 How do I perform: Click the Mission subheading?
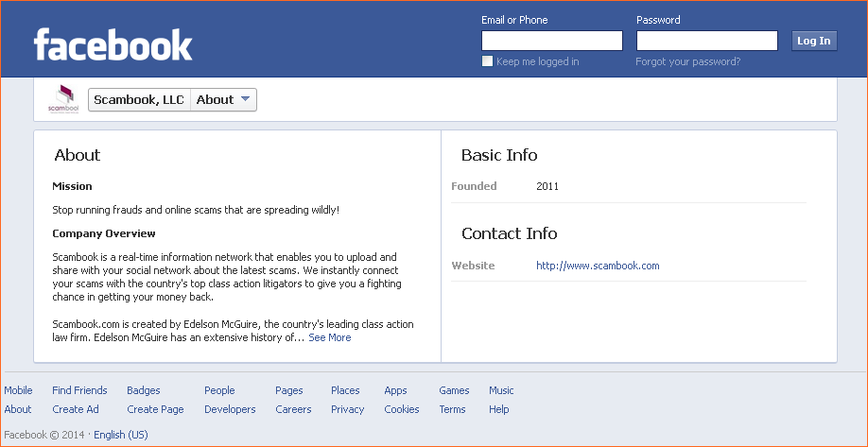point(72,186)
